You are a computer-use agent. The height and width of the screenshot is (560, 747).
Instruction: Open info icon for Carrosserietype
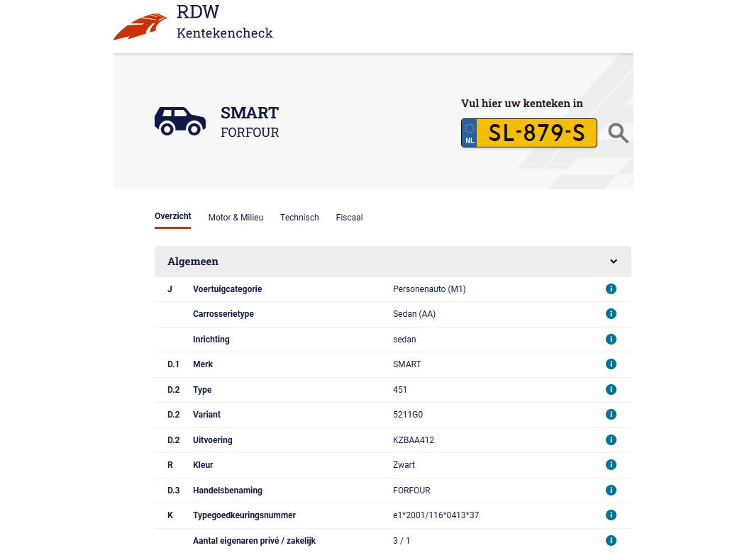(611, 314)
